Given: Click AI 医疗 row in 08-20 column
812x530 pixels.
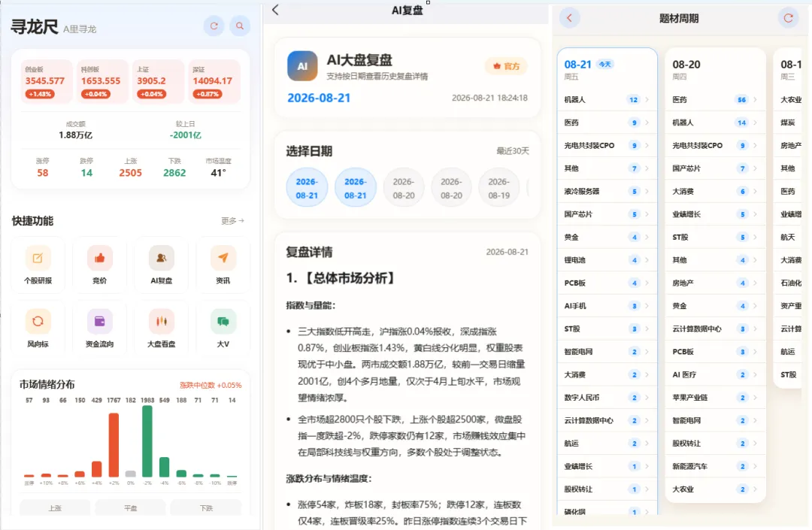Looking at the screenshot, I should pyautogui.click(x=715, y=374).
